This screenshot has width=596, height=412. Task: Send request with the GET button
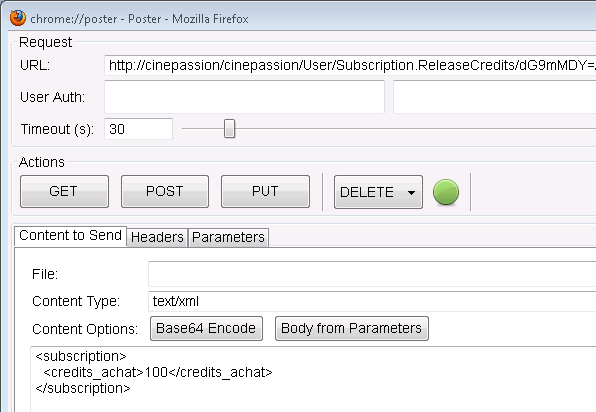(64, 192)
